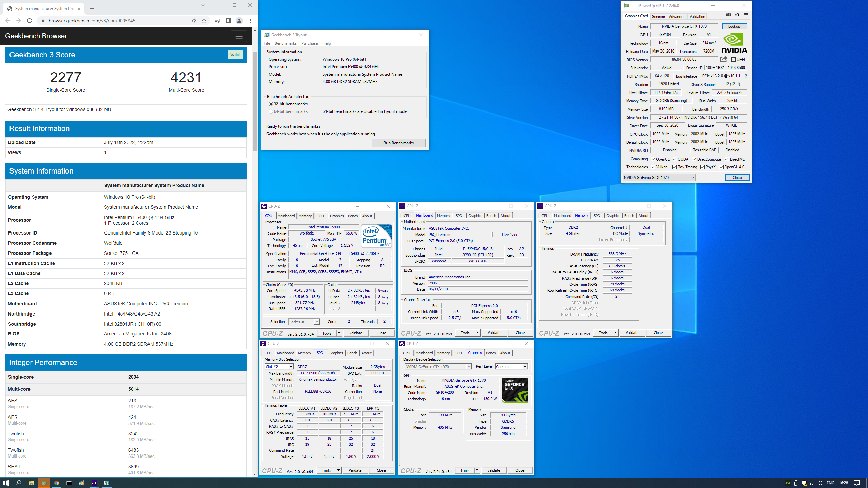Toggle the OpenCL checkbox
This screenshot has height=488, width=868.
[x=653, y=159]
